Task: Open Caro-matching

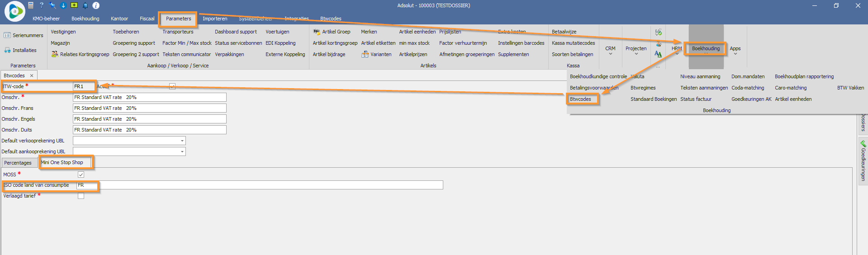Action: point(791,88)
